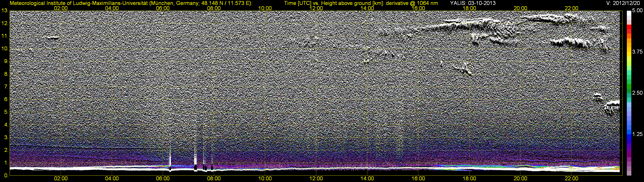The image size is (644, 182).
Task: Click the 5.00 value on the color scale
Action: [637, 10]
